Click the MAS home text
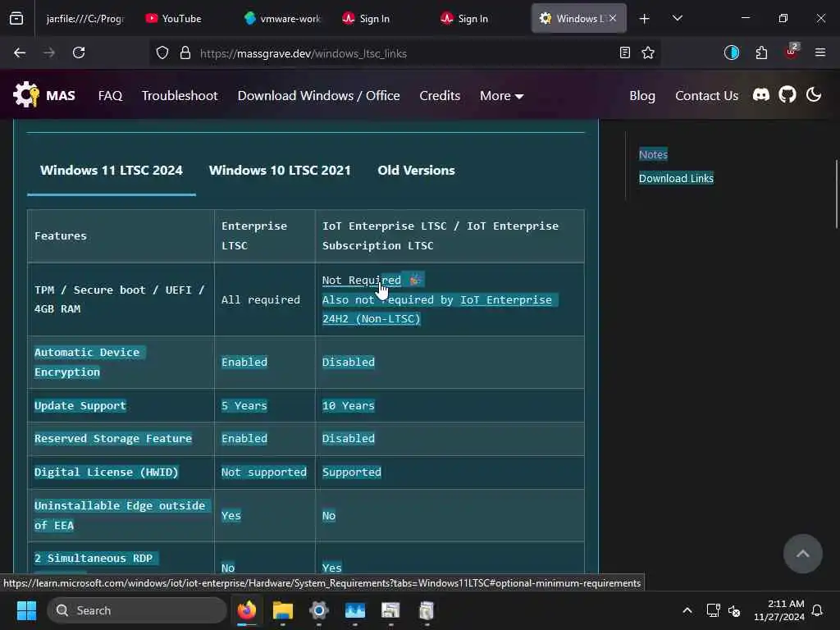The width and height of the screenshot is (840, 630). point(61,95)
